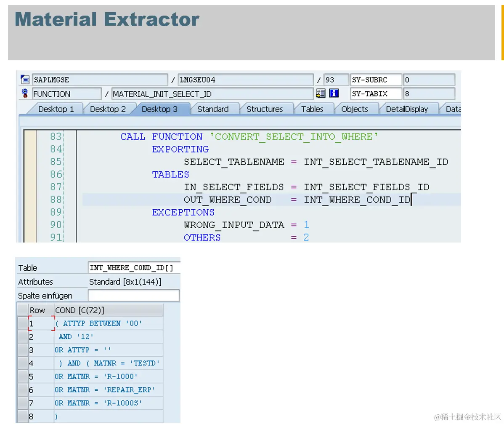
Task: Click the LMGSEU04 include field
Action: tap(246, 80)
